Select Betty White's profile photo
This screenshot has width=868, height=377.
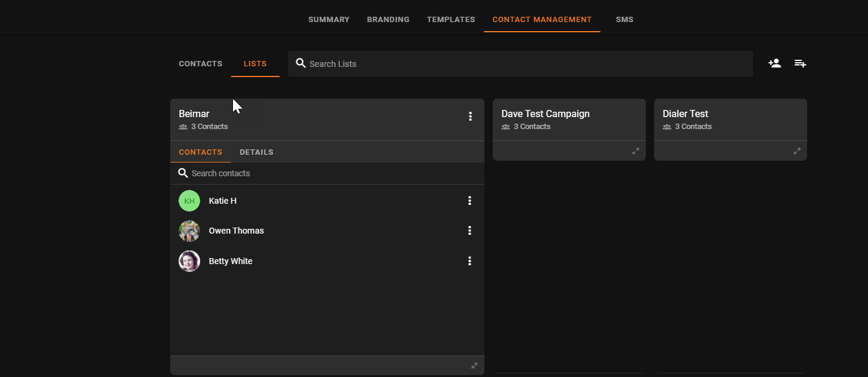click(189, 261)
